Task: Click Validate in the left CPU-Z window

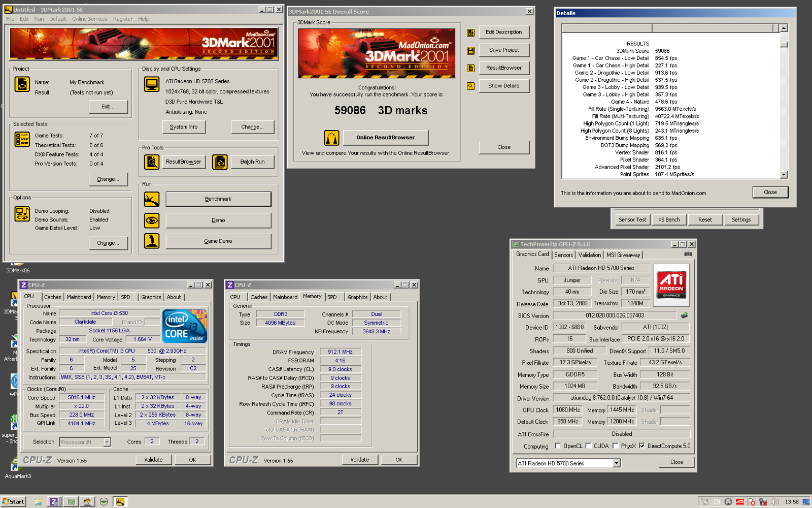Action: point(153,460)
